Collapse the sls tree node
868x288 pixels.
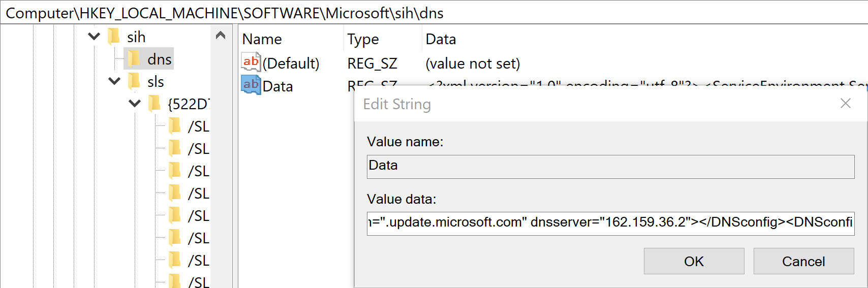pos(114,81)
